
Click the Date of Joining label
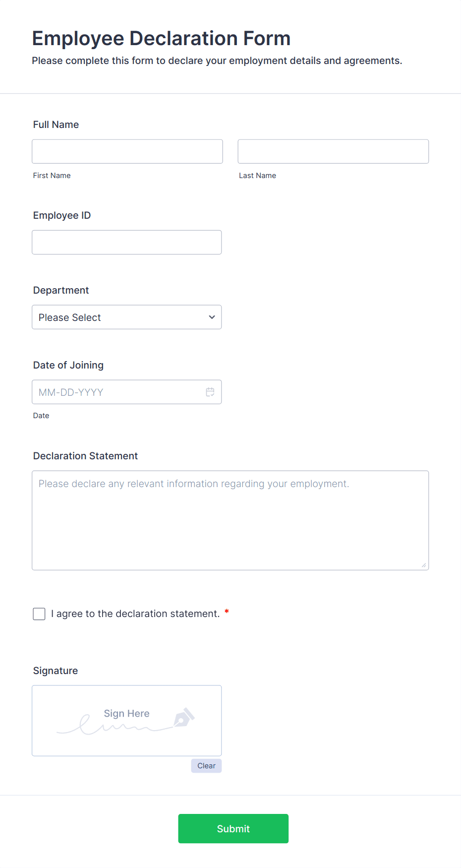(68, 366)
